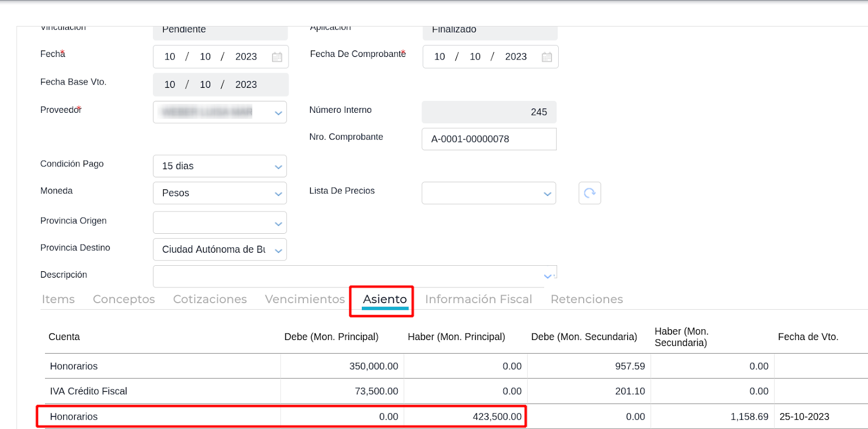The height and width of the screenshot is (429, 868).
Task: Open the Provincia Origen dropdown
Action: pyautogui.click(x=278, y=223)
